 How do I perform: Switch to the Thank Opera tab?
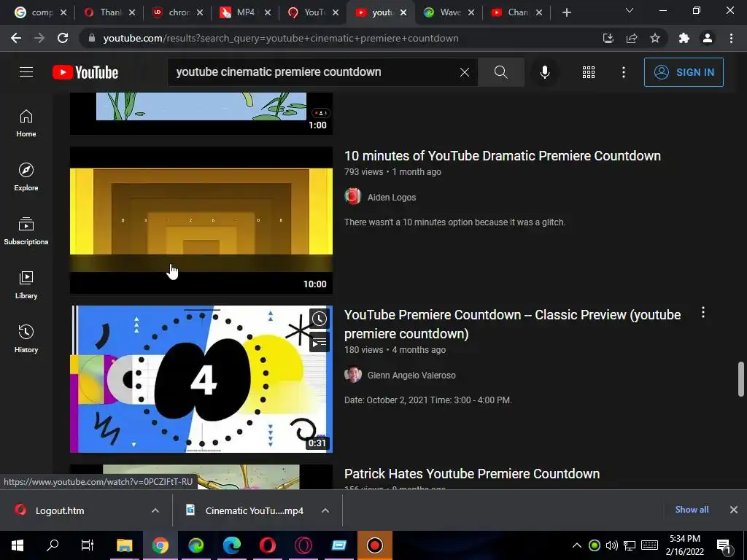tap(109, 12)
